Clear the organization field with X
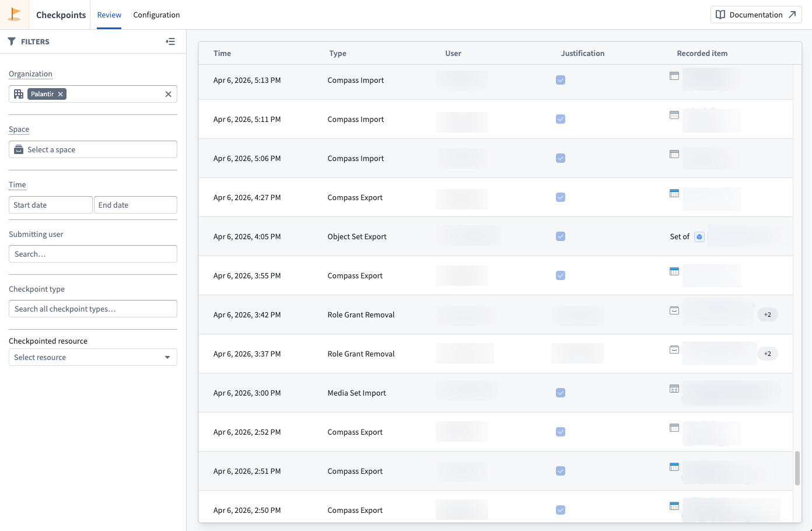This screenshot has height=531, width=812. point(168,94)
